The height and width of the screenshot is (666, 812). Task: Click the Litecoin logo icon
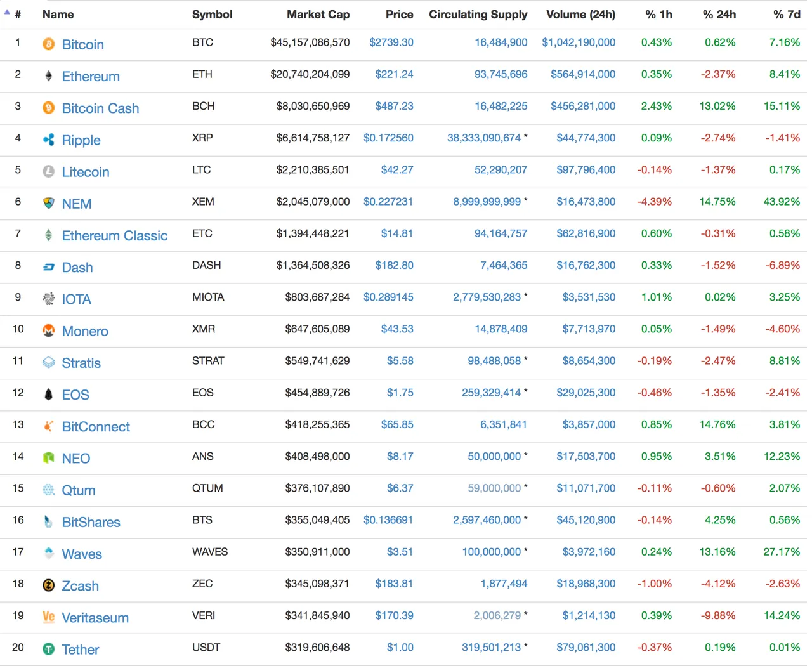tap(48, 171)
